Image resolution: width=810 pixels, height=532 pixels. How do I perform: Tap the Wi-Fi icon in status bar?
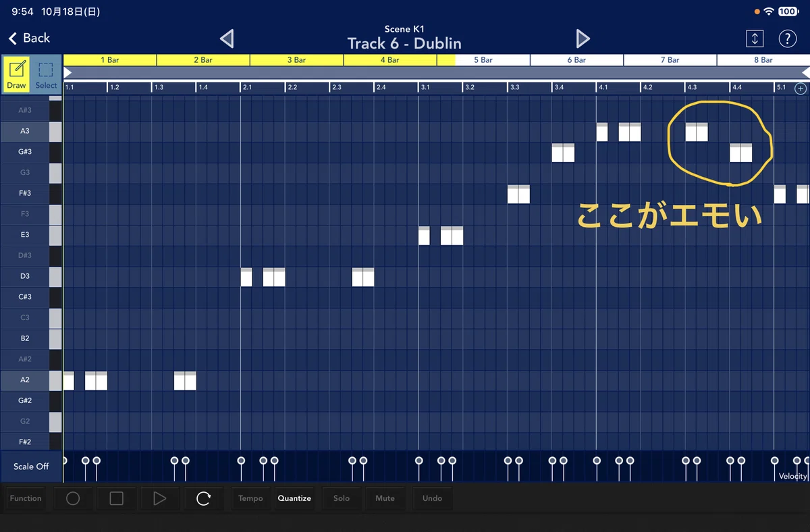tap(769, 11)
